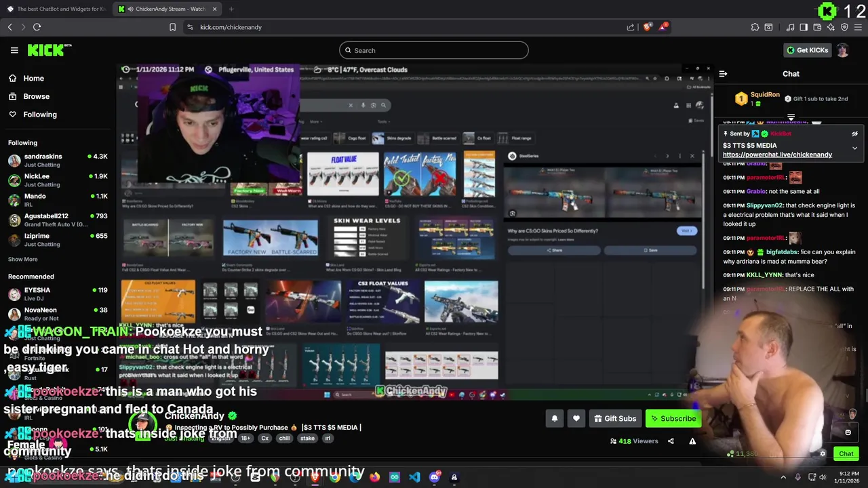Select the 18+ stream tag
Image resolution: width=868 pixels, height=488 pixels.
pyautogui.click(x=245, y=439)
